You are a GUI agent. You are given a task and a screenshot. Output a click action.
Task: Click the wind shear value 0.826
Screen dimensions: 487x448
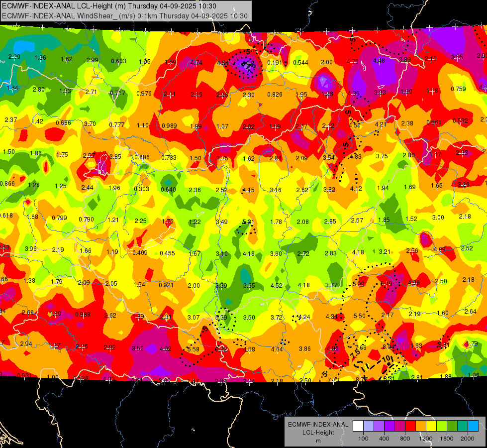click(275, 94)
